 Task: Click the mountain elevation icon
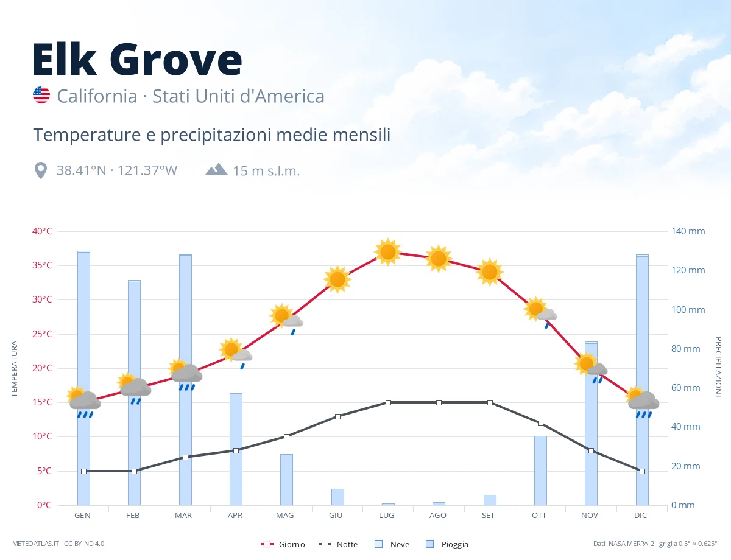point(216,169)
